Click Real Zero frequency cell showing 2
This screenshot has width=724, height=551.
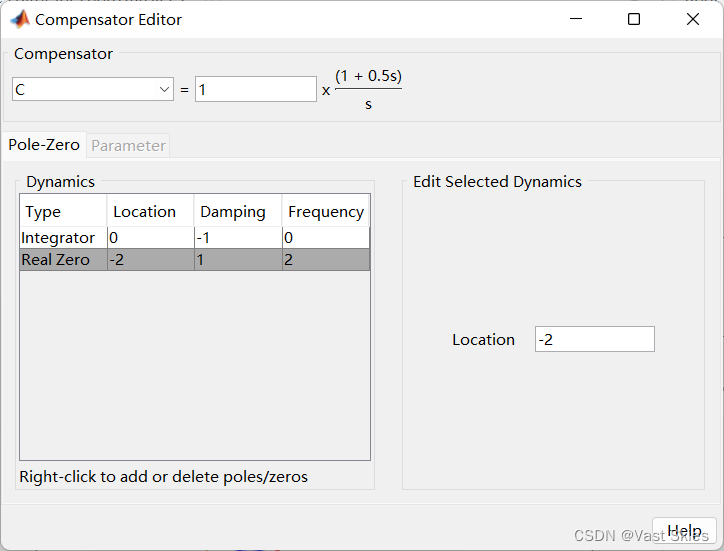click(x=326, y=260)
